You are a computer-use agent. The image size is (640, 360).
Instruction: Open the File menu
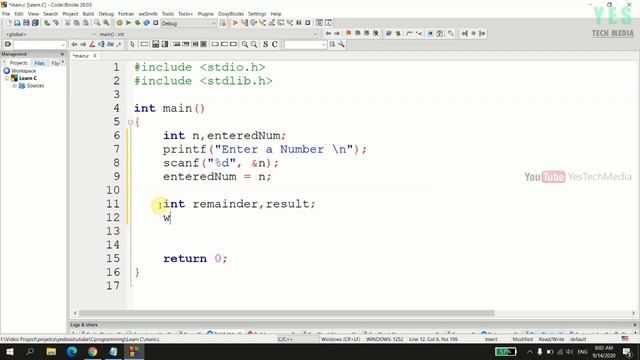pyautogui.click(x=6, y=14)
